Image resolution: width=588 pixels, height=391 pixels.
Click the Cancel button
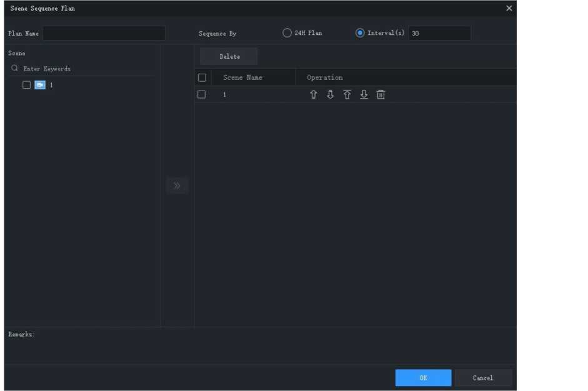(x=483, y=378)
